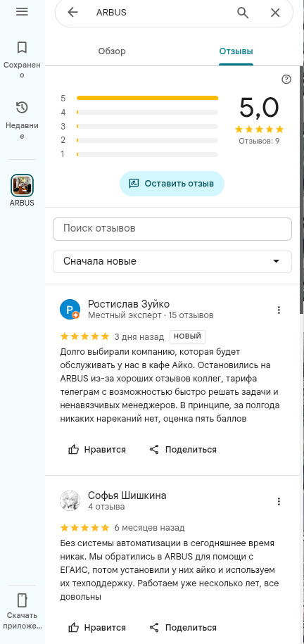Click the 5-star rating bar
This screenshot has width=304, height=644.
147,98
